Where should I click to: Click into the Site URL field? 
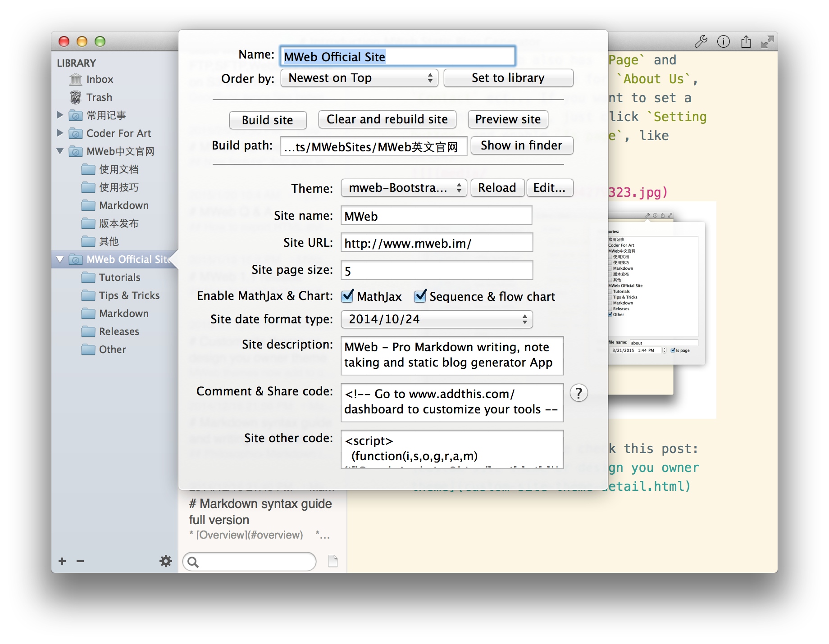[436, 243]
